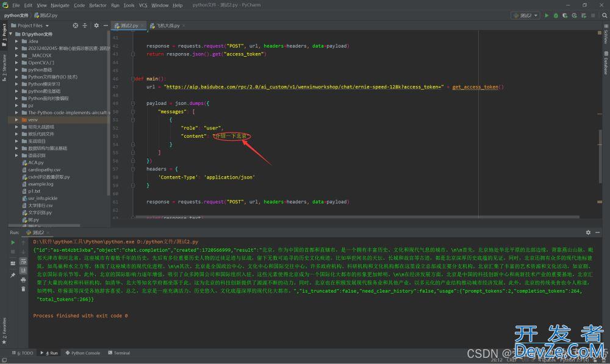The image size is (610, 364).
Task: Open Search Everywhere magnifier icon
Action: pos(605,16)
